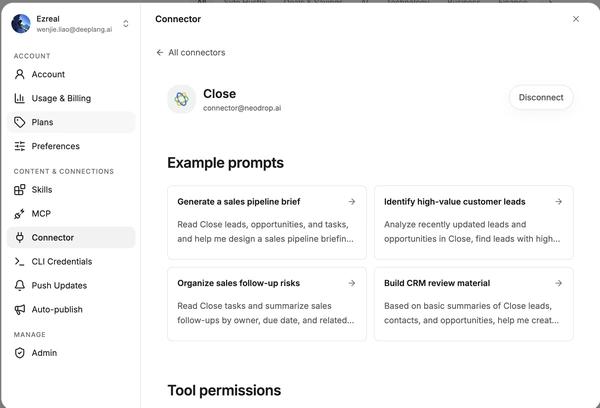This screenshot has width=600, height=408.
Task: Click description starting Read Close tasks and summarize
Action: (x=266, y=313)
